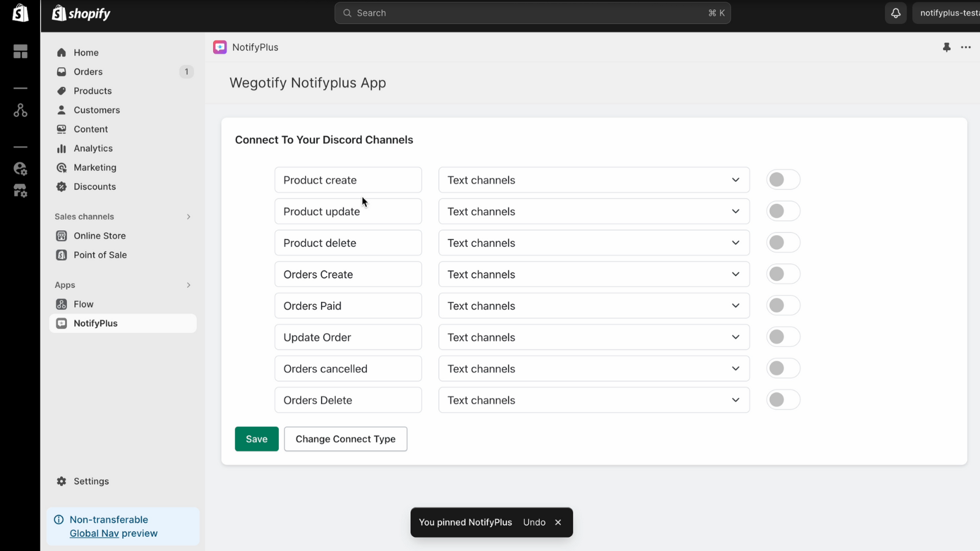980x551 pixels.
Task: Open Text channels dropdown for Update Order
Action: 594,337
